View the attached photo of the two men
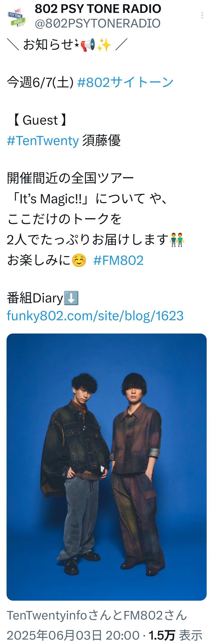Screen dimensions: 213x644 tap(107, 467)
